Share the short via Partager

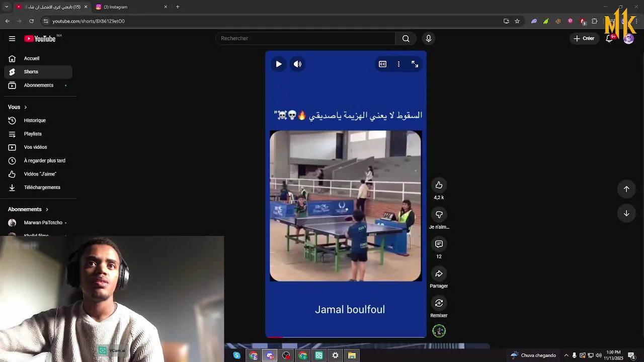click(x=439, y=274)
